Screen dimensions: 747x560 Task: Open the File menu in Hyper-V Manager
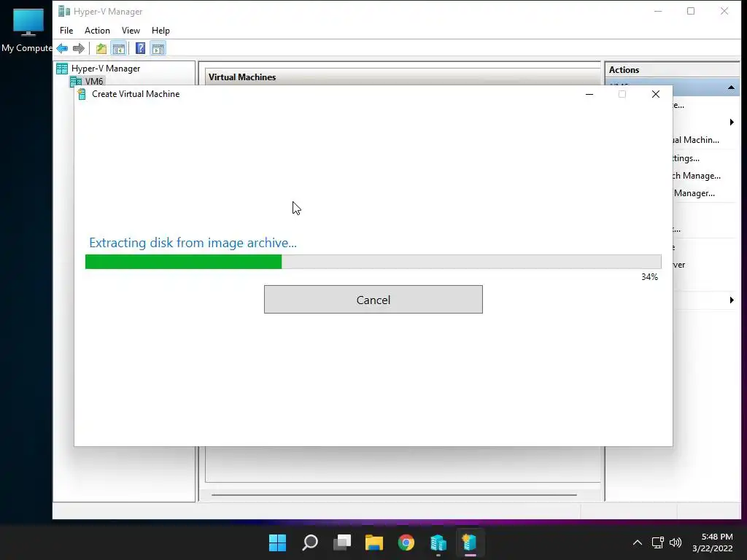click(66, 31)
